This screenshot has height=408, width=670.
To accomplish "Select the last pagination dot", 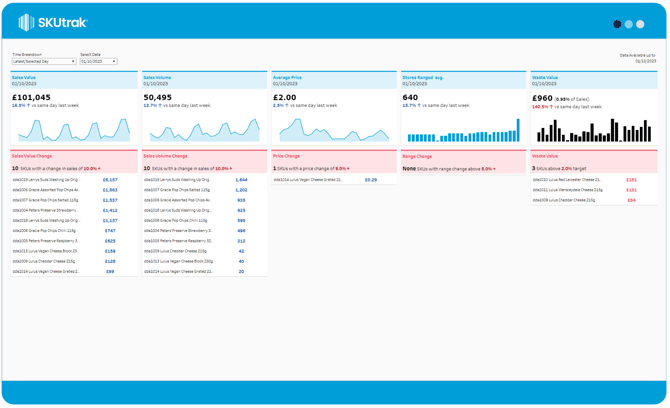I will (x=640, y=24).
